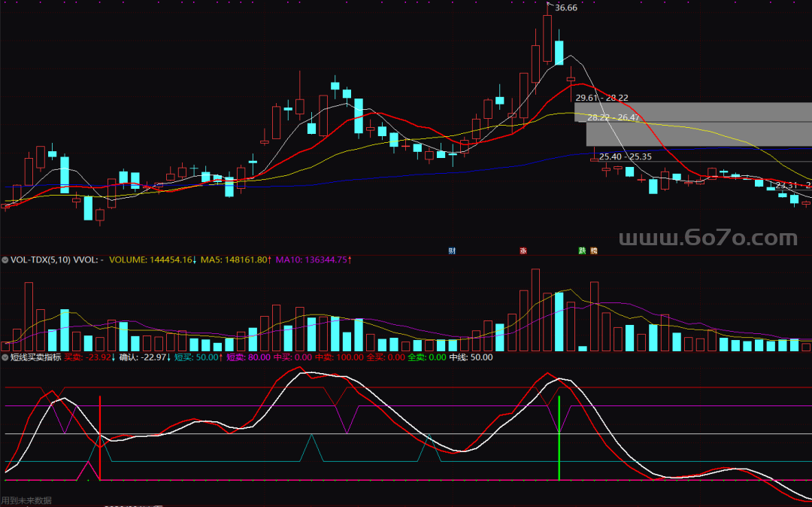Click the orange 榜 marker icon

coord(593,250)
